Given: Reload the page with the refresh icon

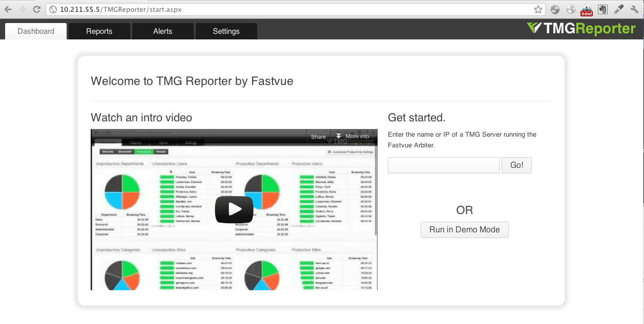Looking at the screenshot, I should click(x=36, y=9).
